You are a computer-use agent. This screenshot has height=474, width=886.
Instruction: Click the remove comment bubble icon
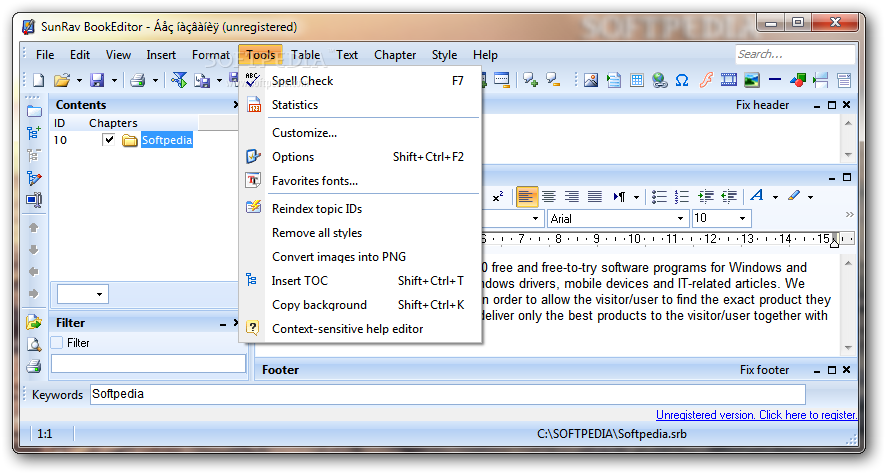point(553,80)
